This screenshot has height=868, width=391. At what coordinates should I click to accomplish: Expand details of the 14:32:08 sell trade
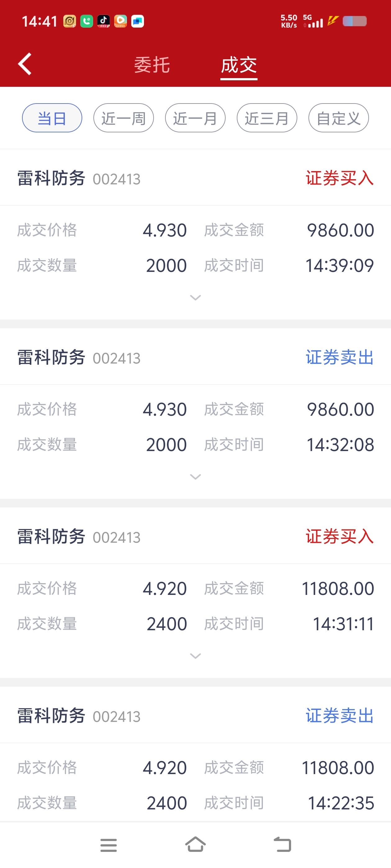tap(196, 477)
